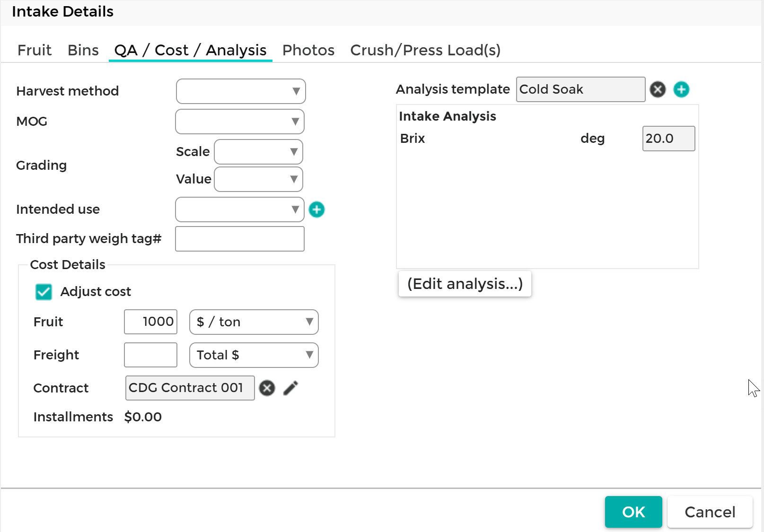Change the Fruit cost unit dropdown

point(254,322)
